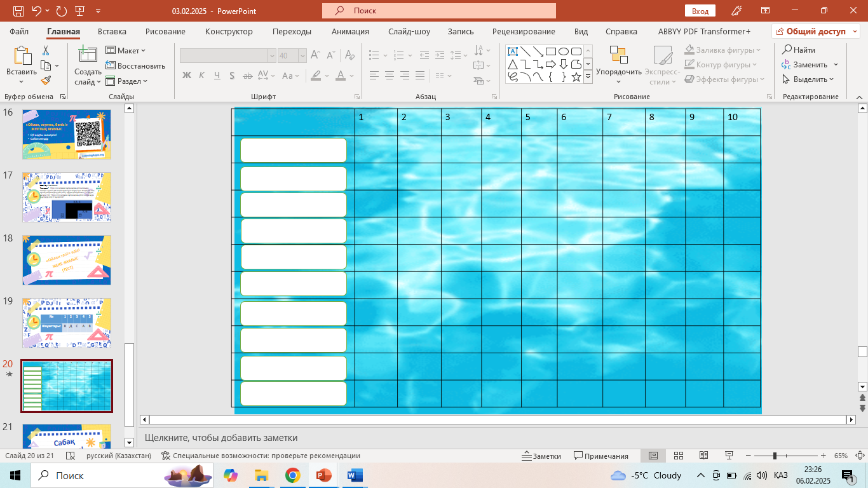Click the Paste clipboard icon
The image size is (868, 488).
pyautogui.click(x=22, y=57)
